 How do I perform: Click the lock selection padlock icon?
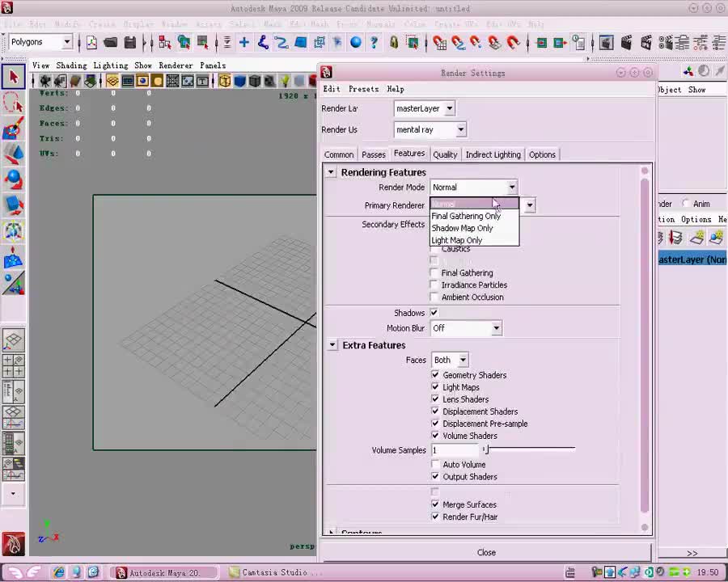394,43
